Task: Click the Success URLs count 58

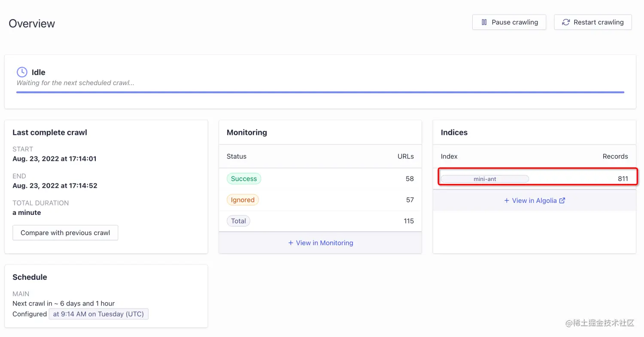Action: pyautogui.click(x=410, y=179)
